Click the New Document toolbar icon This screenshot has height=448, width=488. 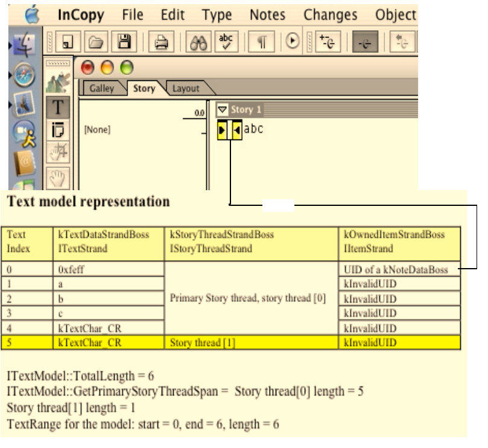pyautogui.click(x=68, y=42)
